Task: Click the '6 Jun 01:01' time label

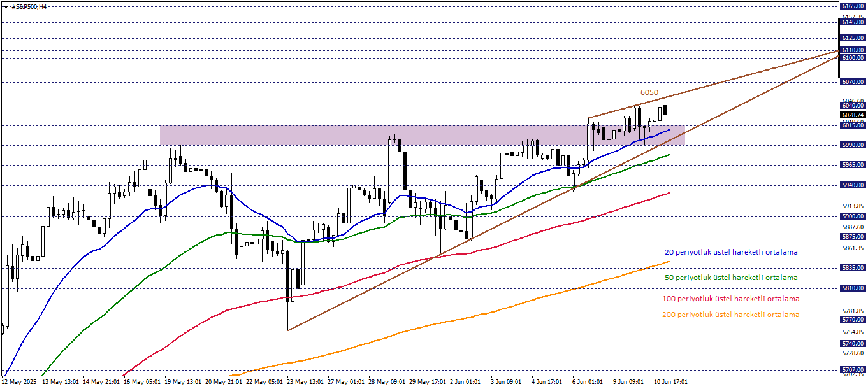Action: [x=588, y=382]
